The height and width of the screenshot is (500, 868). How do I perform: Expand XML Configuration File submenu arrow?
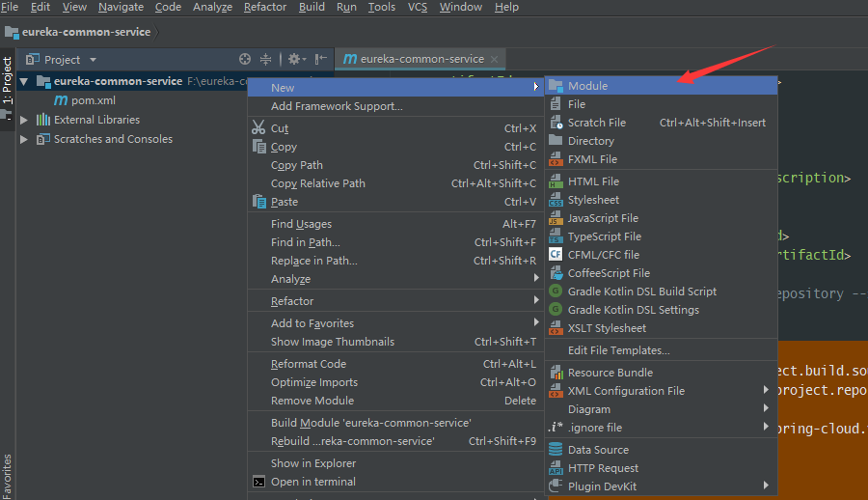point(766,390)
